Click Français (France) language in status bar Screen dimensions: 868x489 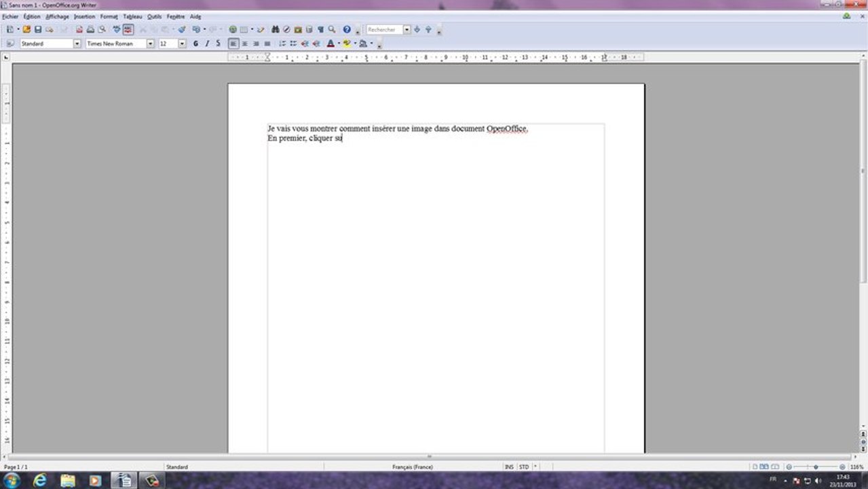pos(413,467)
